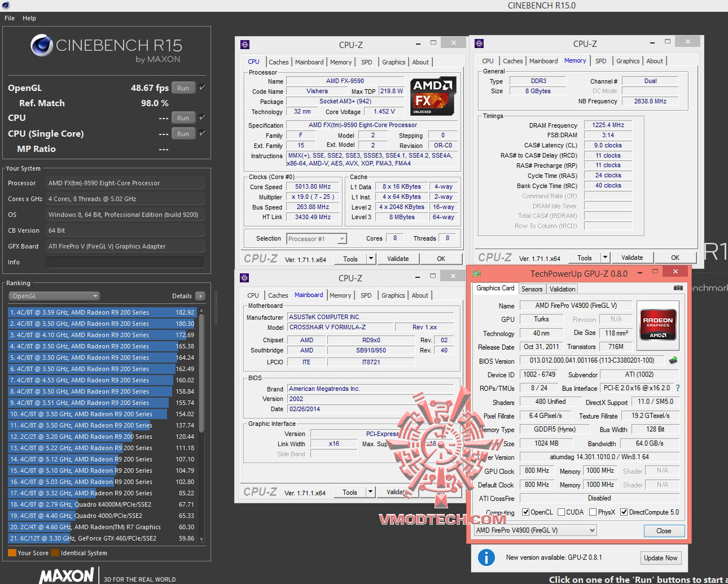
Task: Toggle the checkbox next to the OpenGL test
Action: click(x=202, y=88)
